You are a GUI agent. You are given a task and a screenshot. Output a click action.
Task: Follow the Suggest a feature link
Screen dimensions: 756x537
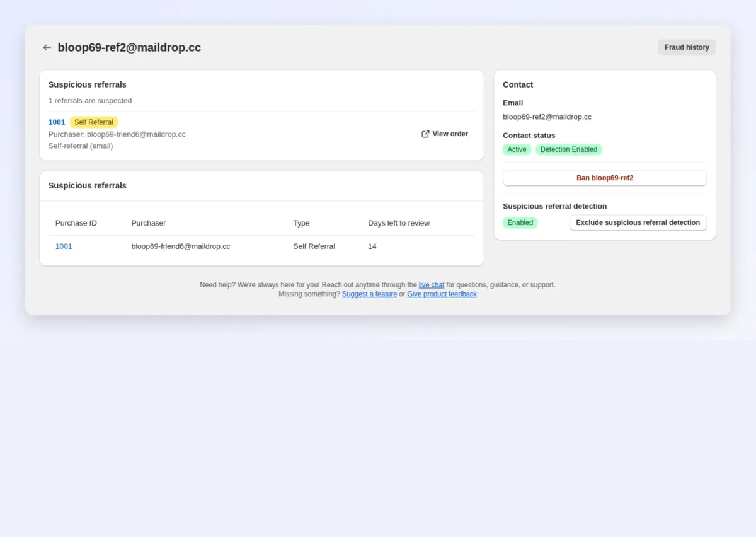coord(369,294)
